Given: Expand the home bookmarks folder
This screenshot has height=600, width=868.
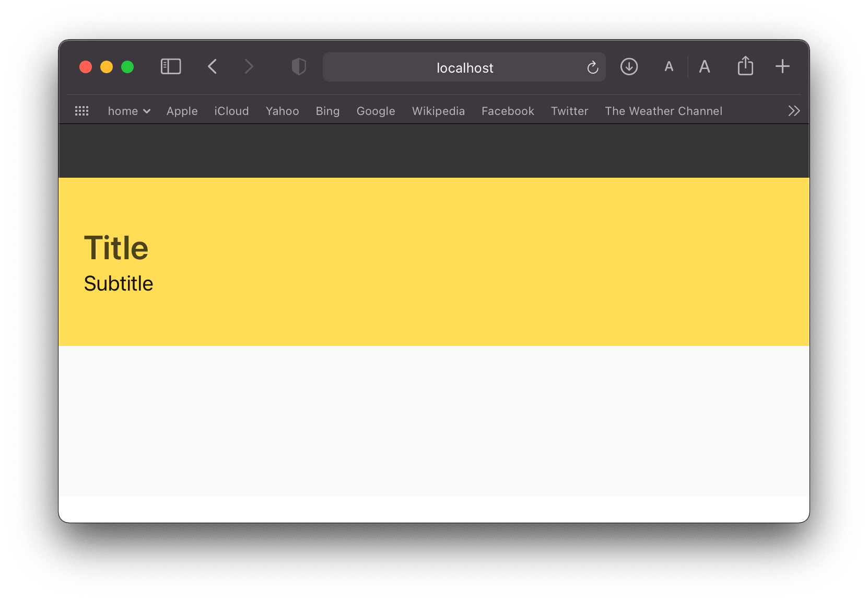Looking at the screenshot, I should point(129,111).
